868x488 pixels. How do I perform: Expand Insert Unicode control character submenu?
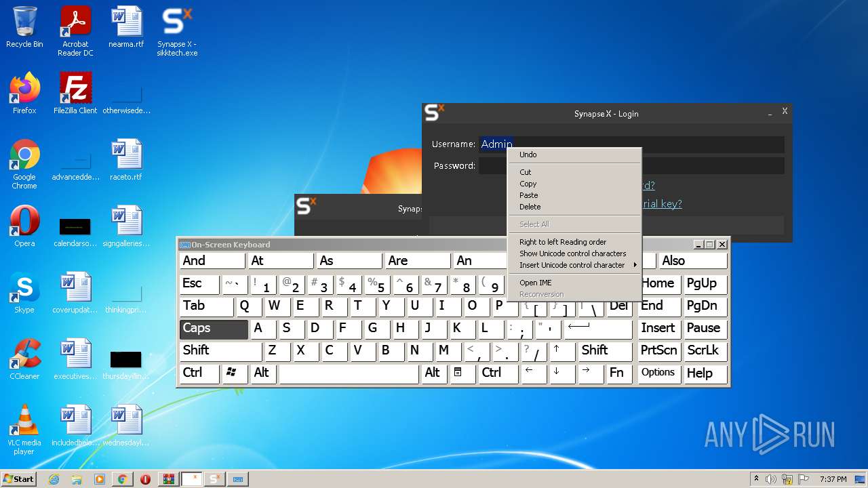[574, 265]
